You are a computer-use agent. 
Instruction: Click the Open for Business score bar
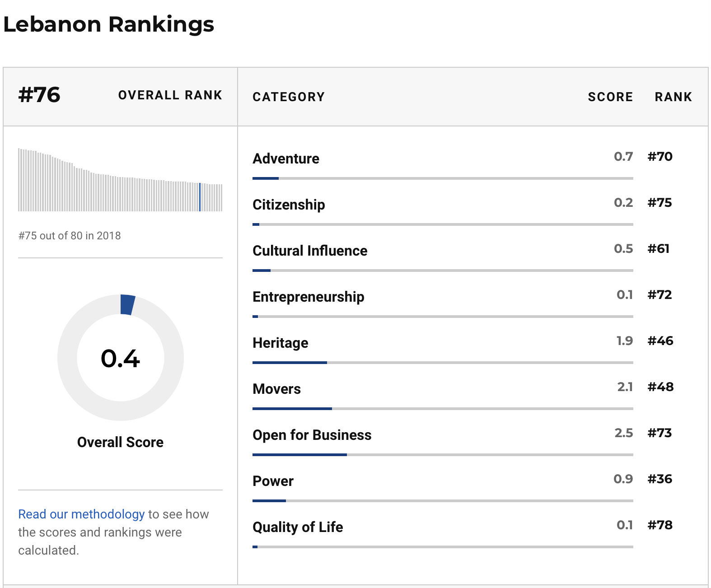443,455
